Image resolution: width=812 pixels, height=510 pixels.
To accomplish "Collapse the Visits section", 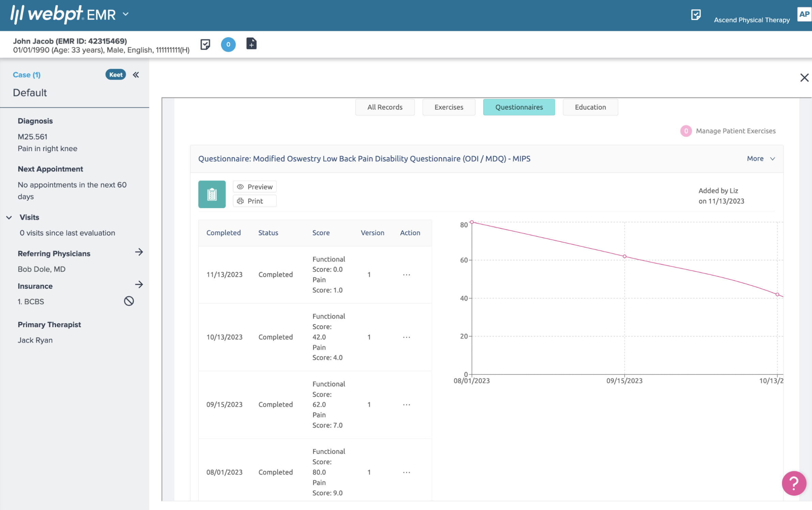I will tap(9, 218).
